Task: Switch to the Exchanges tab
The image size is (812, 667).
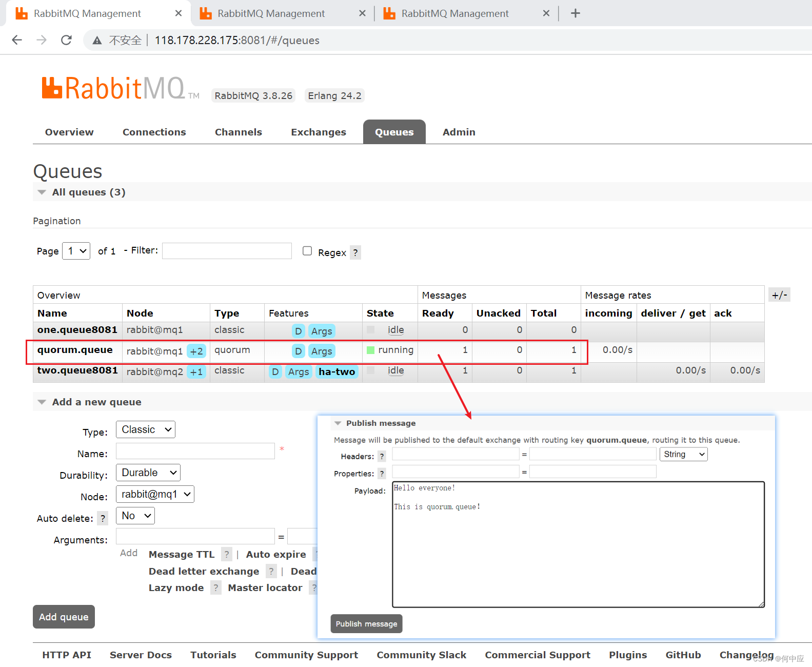Action: pos(319,132)
